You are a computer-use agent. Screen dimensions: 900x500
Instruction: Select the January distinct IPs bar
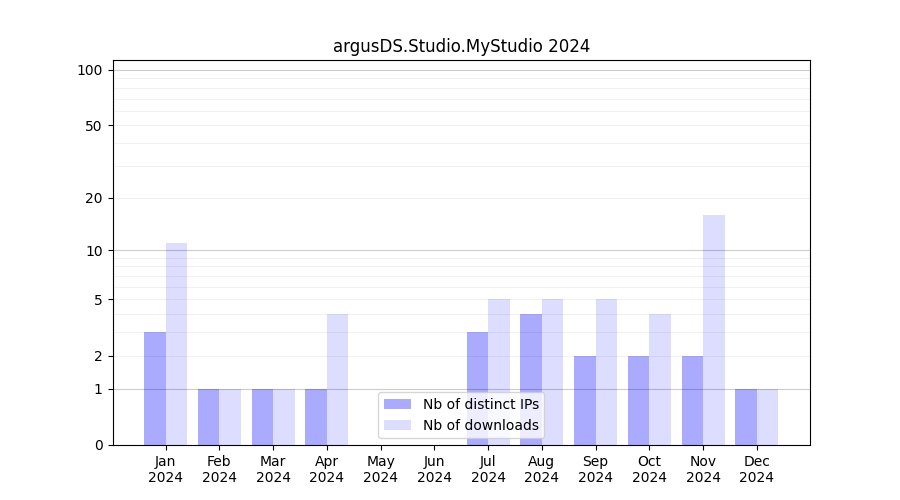(155, 388)
